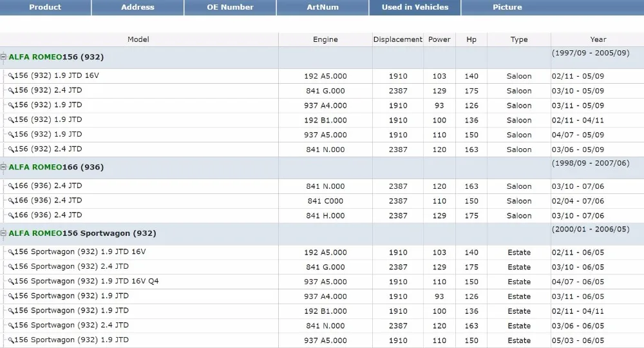Click magnifier icon for 156 (932) 1.9 JTD 937 A5.000
The width and height of the screenshot is (644, 348).
pyautogui.click(x=11, y=135)
